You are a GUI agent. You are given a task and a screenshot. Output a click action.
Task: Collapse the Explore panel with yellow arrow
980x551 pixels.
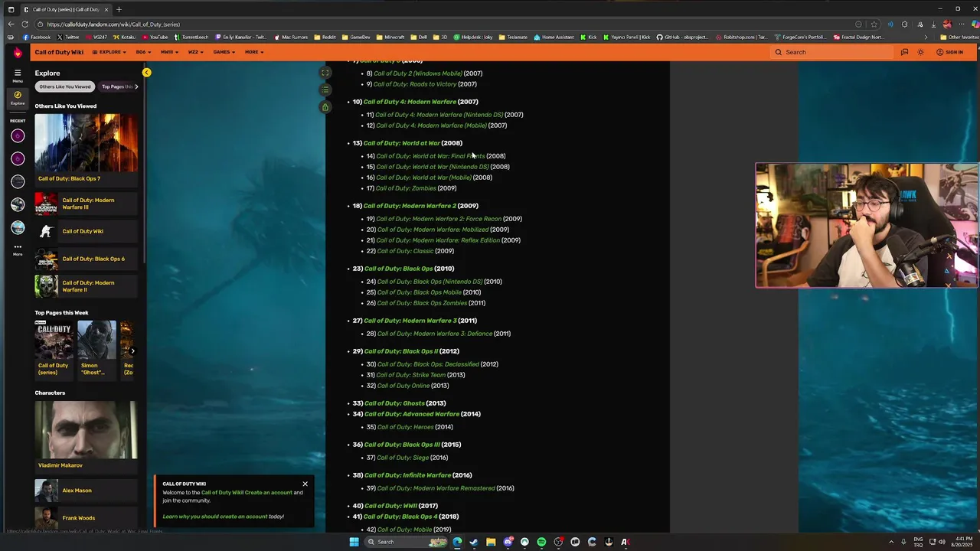coord(146,73)
